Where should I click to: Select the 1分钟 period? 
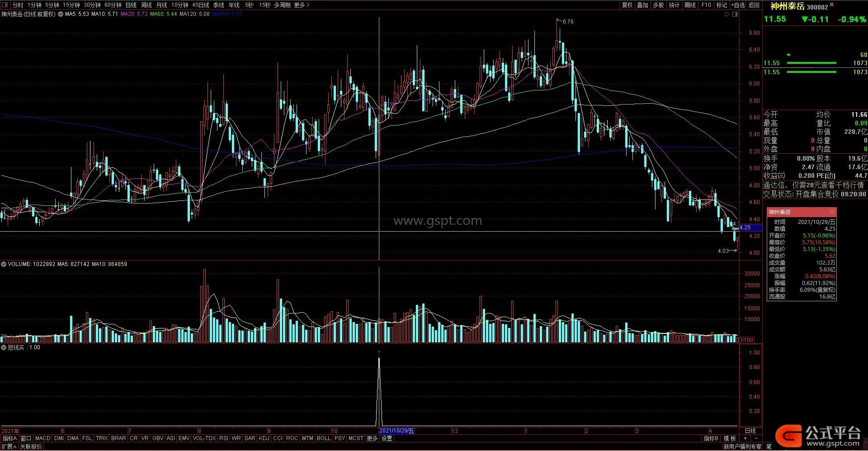[x=34, y=5]
